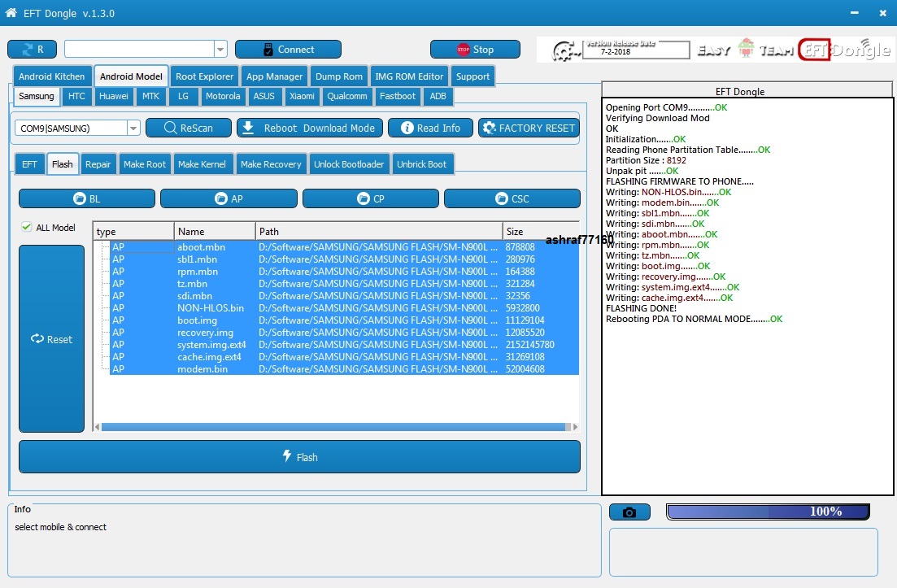Click right arrow of file list scrollbar
Viewport: 897px width, 588px height.
click(x=575, y=427)
